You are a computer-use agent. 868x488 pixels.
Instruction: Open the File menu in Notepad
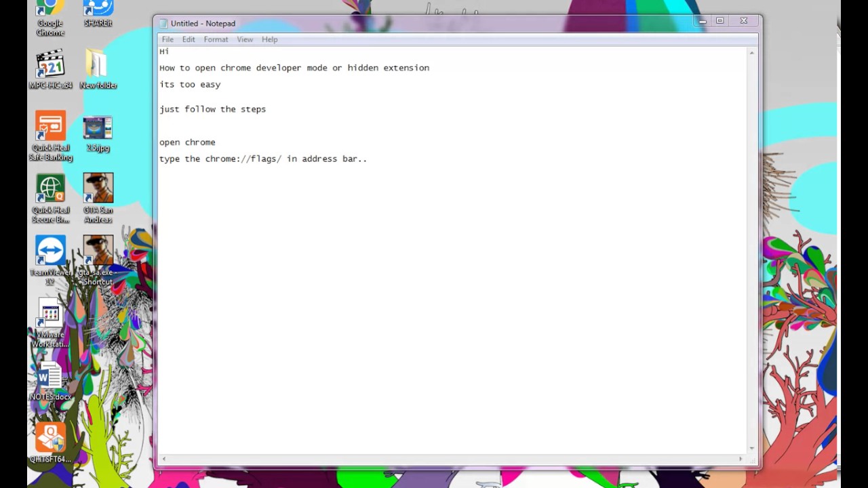pyautogui.click(x=167, y=39)
